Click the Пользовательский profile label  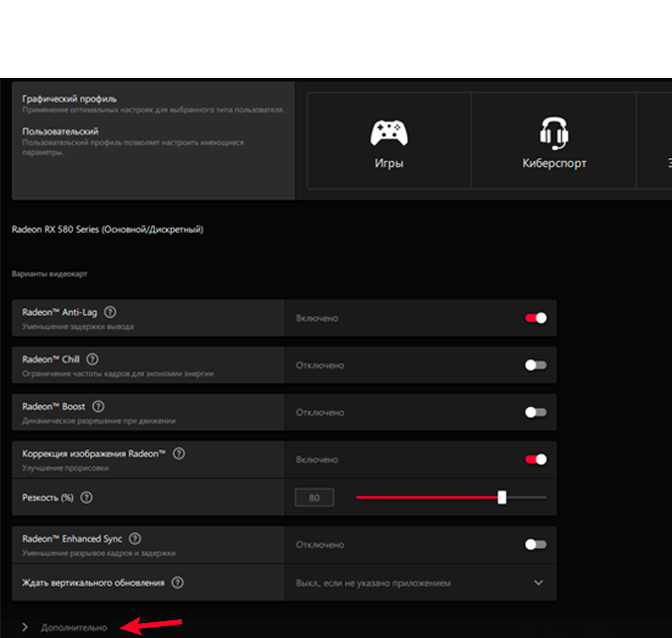tap(60, 131)
